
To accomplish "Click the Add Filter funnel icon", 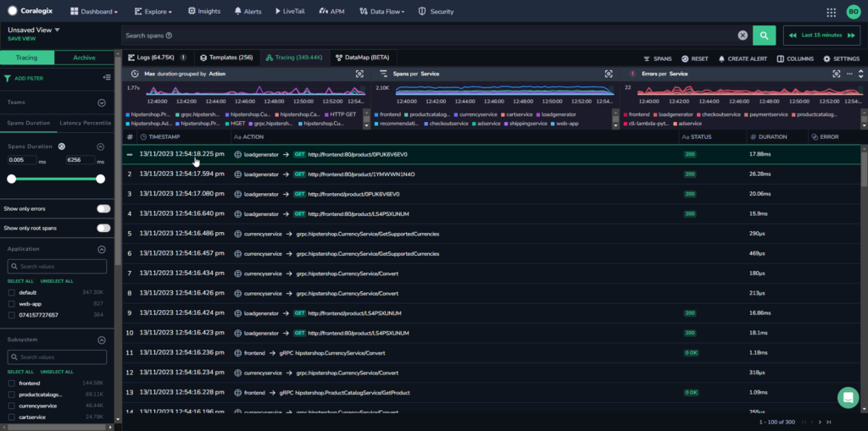I will [x=8, y=79].
